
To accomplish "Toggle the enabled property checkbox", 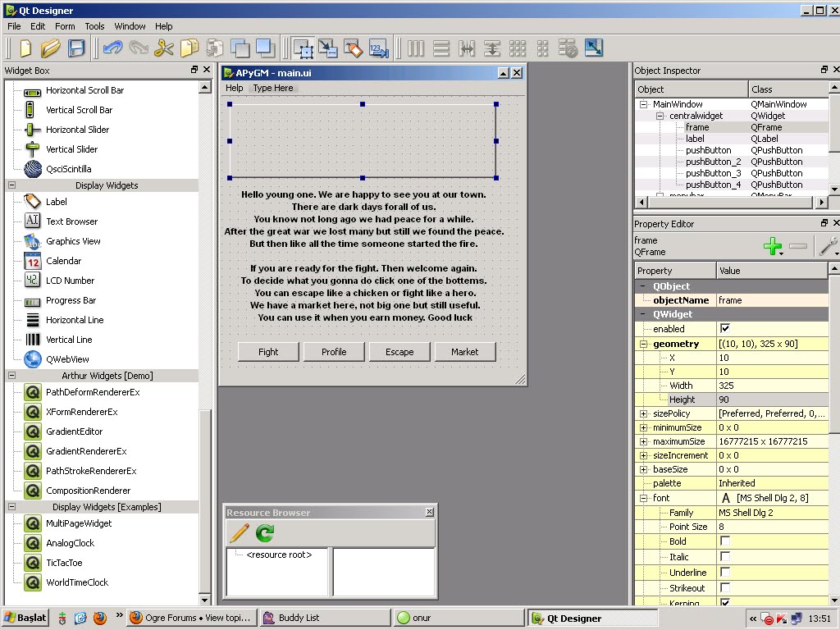I will [x=725, y=328].
